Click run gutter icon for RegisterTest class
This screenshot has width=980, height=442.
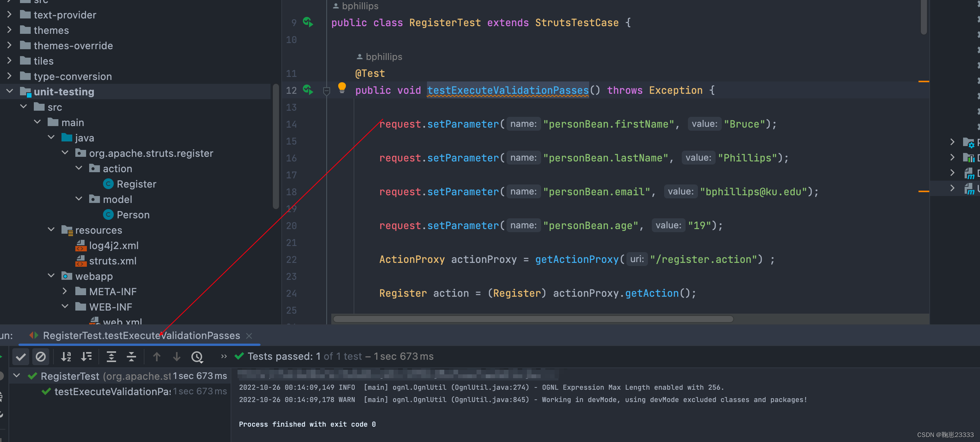(x=308, y=22)
